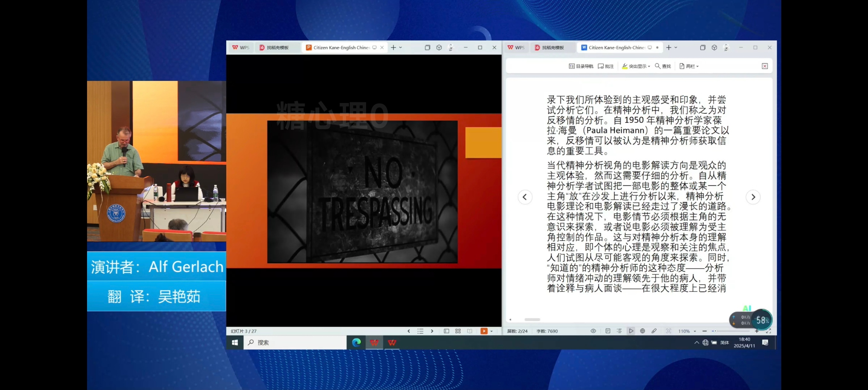Click 屏数: 2/24 page indicator
Image resolution: width=868 pixels, height=390 pixels.
pyautogui.click(x=517, y=331)
